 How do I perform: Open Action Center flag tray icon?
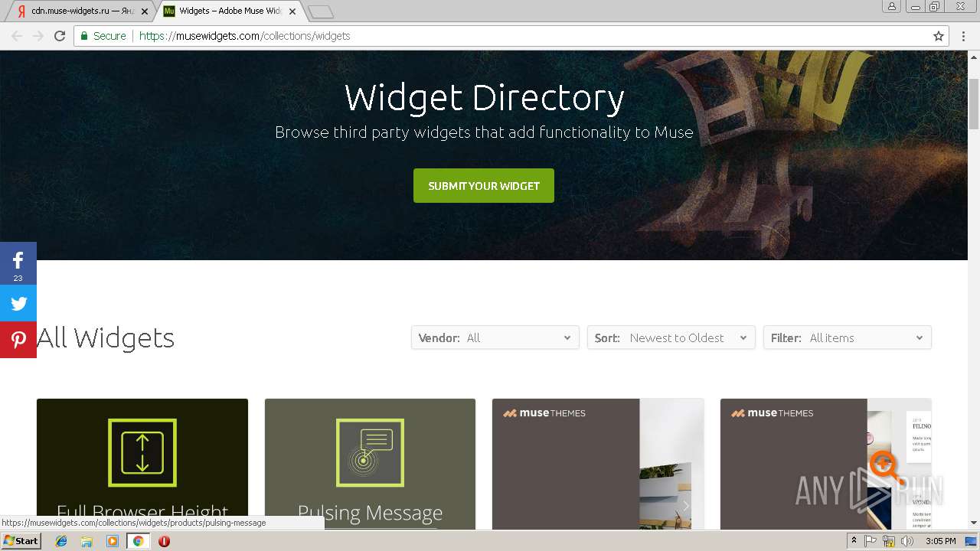[871, 541]
